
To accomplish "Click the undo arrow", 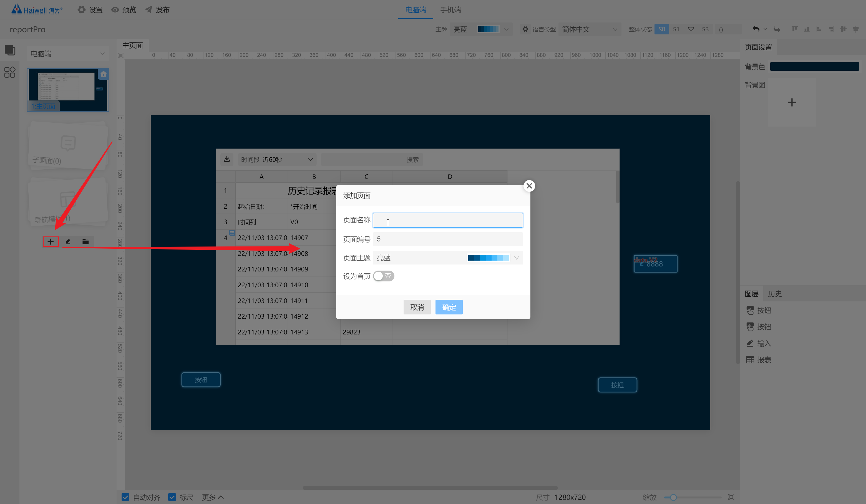I will tap(756, 29).
